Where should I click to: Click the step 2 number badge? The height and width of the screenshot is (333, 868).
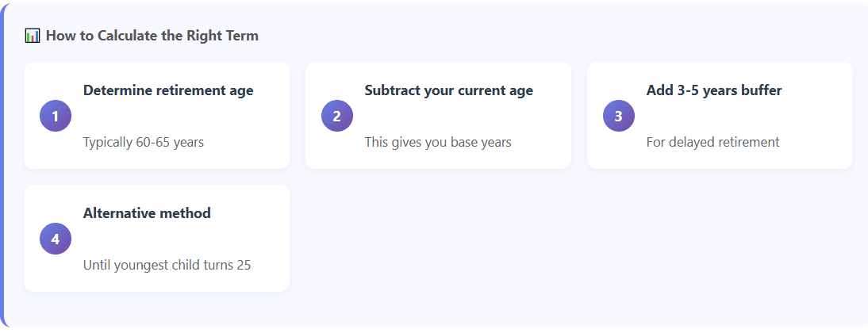(337, 116)
